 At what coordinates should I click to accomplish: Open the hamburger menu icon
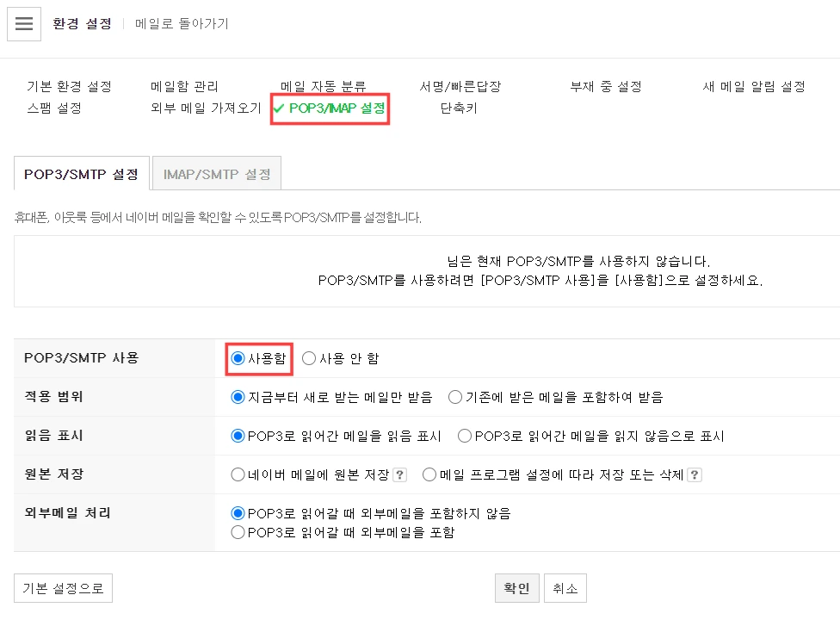(x=23, y=23)
